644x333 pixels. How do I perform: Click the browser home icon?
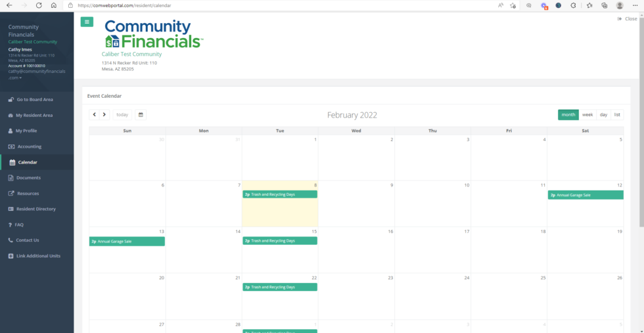(x=54, y=5)
